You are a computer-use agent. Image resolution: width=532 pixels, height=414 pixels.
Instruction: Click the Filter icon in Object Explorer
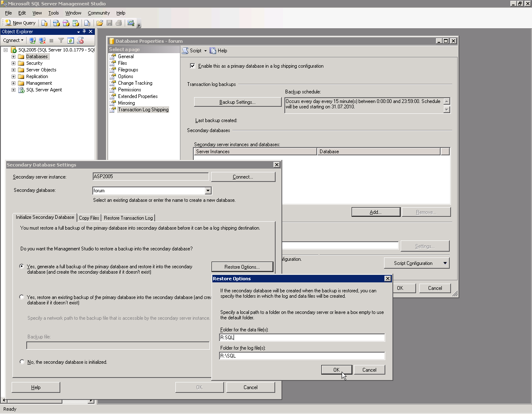(x=61, y=40)
